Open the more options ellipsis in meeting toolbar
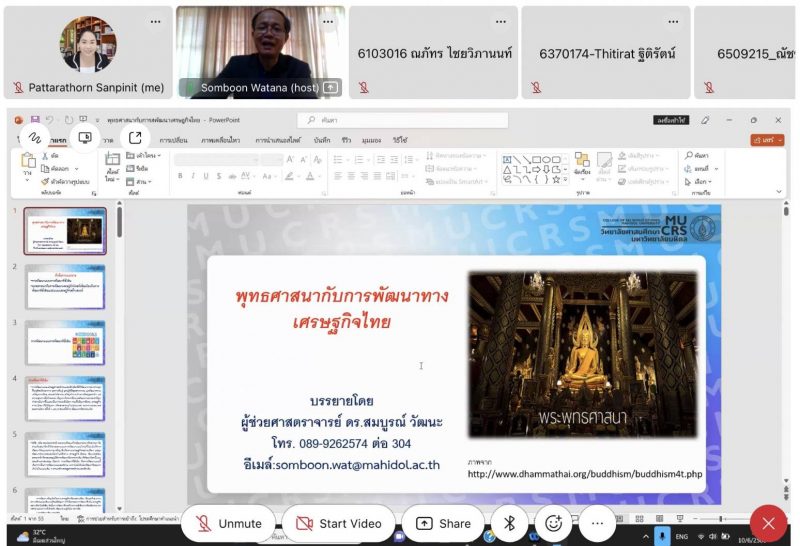 597,523
